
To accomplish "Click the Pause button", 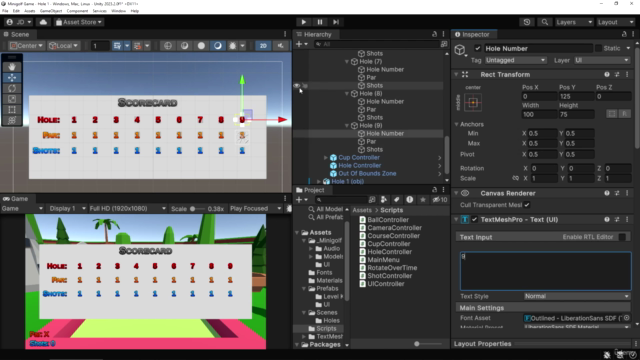I will pos(320,22).
